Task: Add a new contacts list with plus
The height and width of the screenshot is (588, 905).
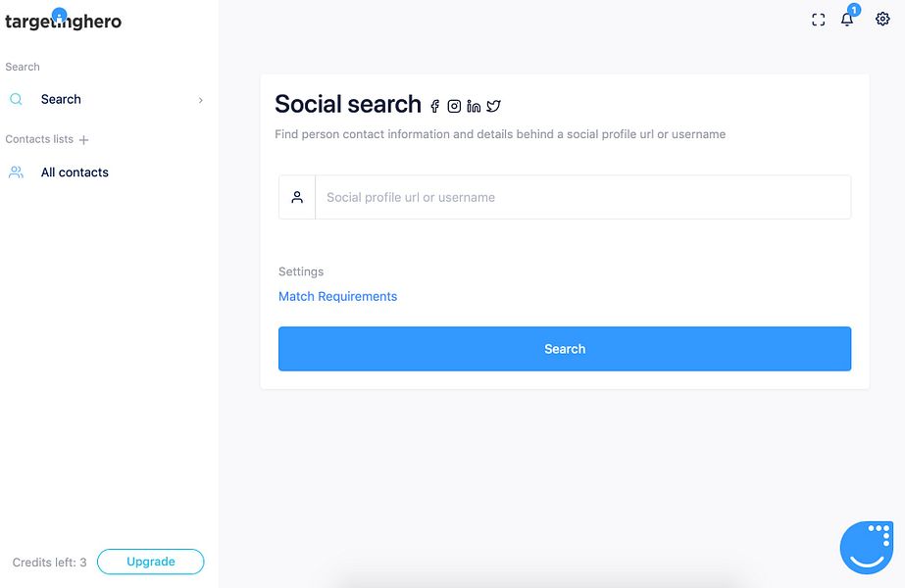Action: tap(83, 140)
